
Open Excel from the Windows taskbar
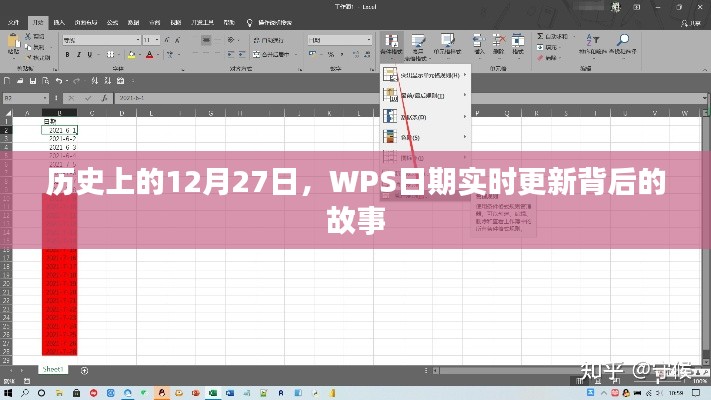[x=213, y=393]
